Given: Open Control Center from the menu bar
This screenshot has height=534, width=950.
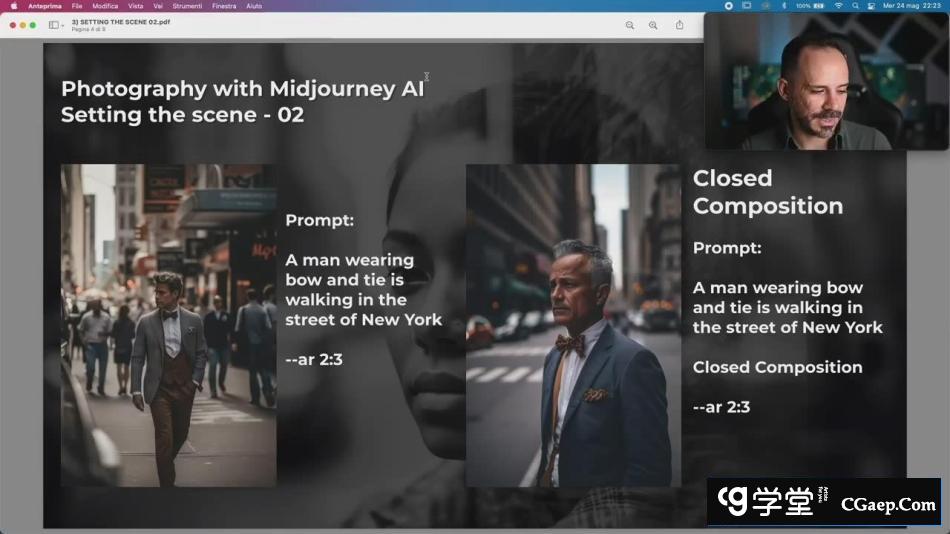Looking at the screenshot, I should (872, 6).
